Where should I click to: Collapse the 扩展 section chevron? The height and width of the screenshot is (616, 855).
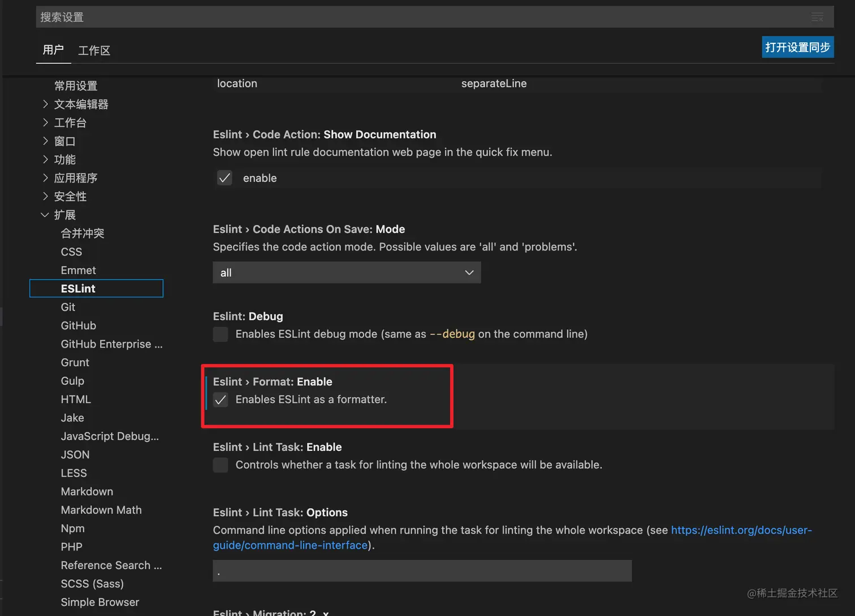pyautogui.click(x=45, y=215)
